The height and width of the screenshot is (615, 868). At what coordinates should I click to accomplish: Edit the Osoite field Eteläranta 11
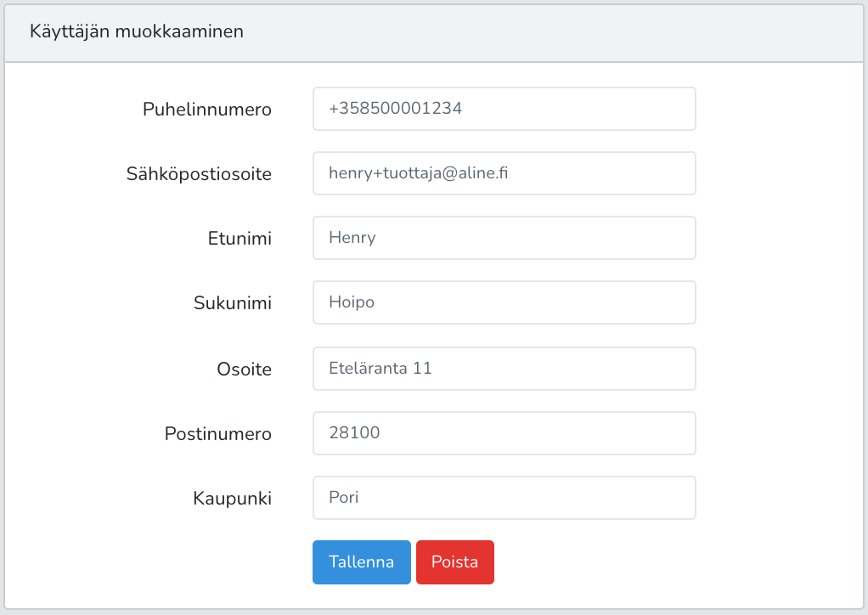click(504, 369)
